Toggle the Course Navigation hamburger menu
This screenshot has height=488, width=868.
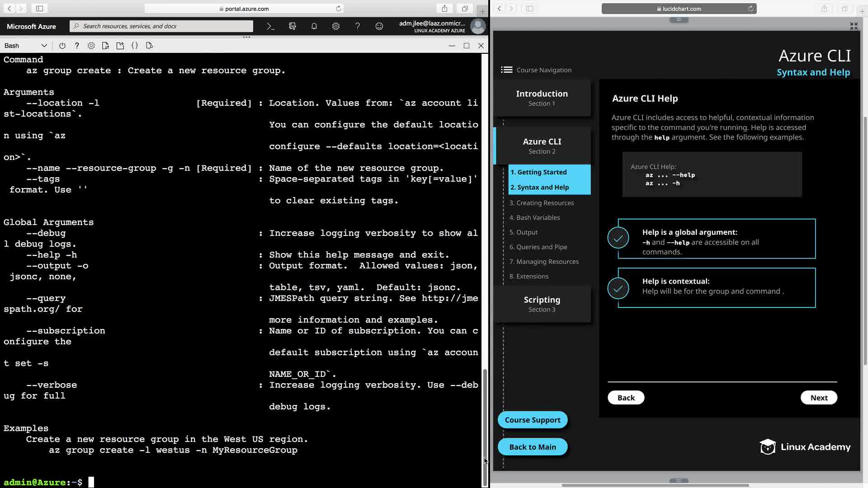pos(506,70)
